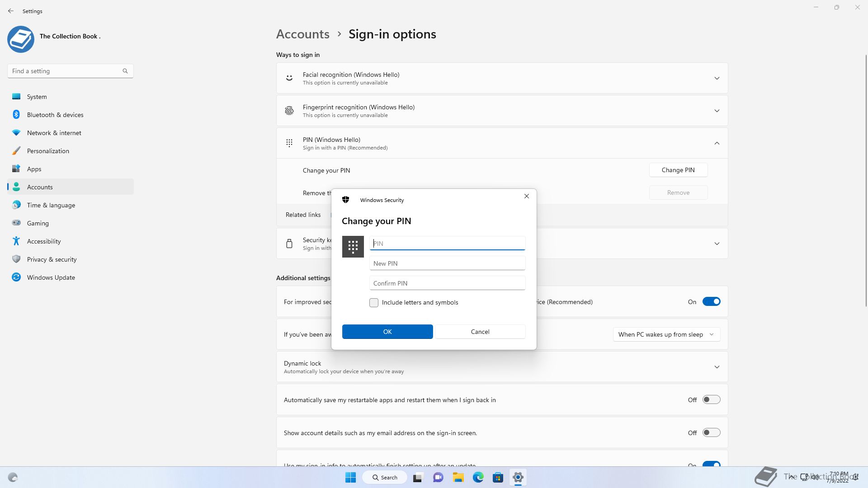
Task: Expand the Dynamic lock section chevron
Action: coord(717,367)
